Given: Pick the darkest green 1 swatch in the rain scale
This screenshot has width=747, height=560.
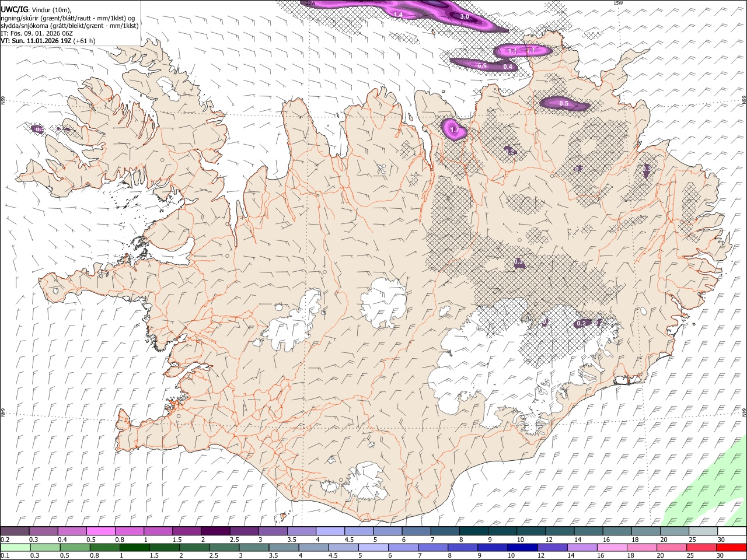Looking at the screenshot, I should click(x=134, y=547).
